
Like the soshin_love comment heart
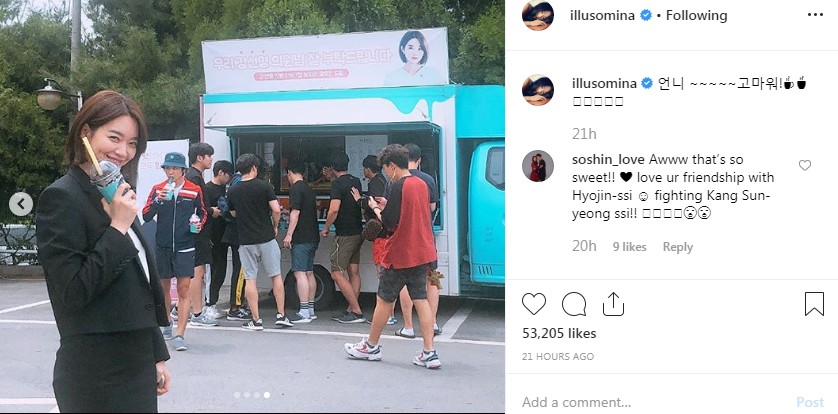804,166
